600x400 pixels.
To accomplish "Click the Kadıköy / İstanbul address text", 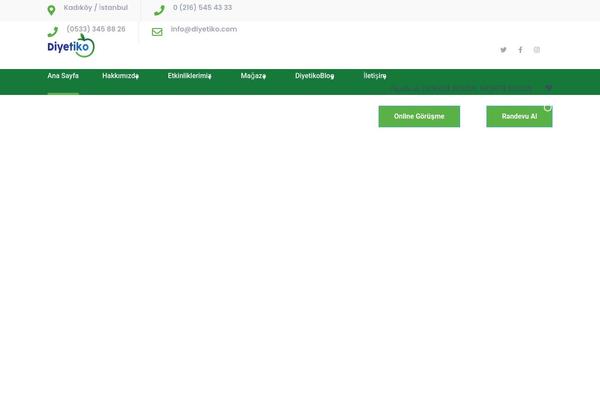I will click(96, 8).
